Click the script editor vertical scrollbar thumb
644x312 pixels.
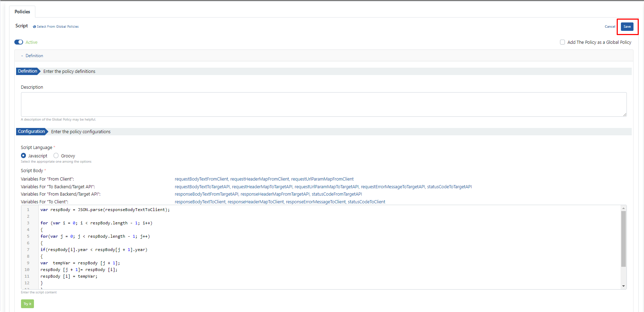(x=623, y=238)
